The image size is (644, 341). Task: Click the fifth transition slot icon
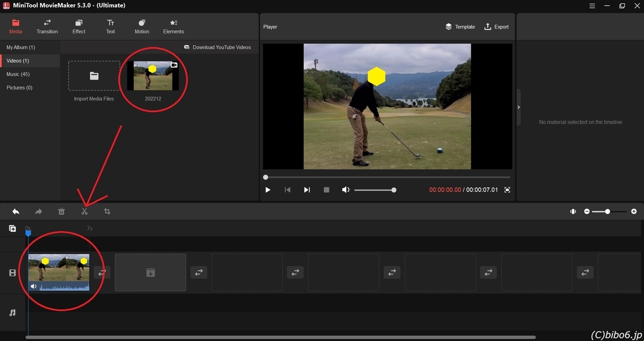click(x=488, y=273)
